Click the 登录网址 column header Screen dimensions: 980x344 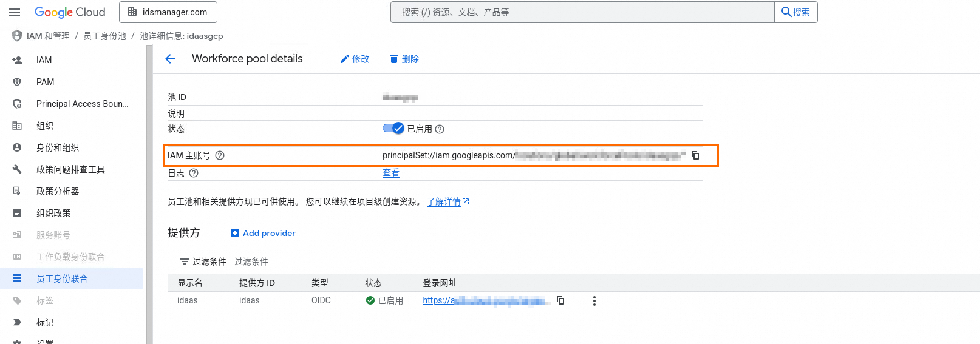pyautogui.click(x=440, y=283)
